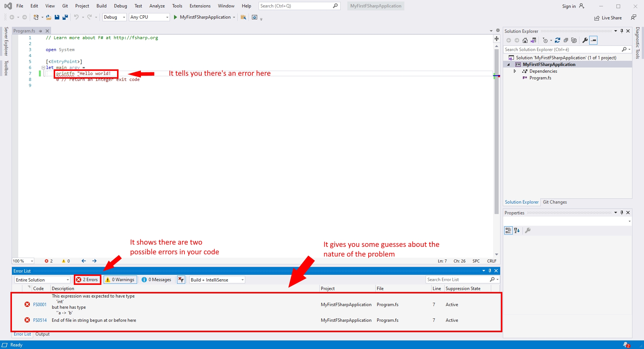The width and height of the screenshot is (644, 349).
Task: Pin the Program.fs editor tab
Action: [x=41, y=31]
